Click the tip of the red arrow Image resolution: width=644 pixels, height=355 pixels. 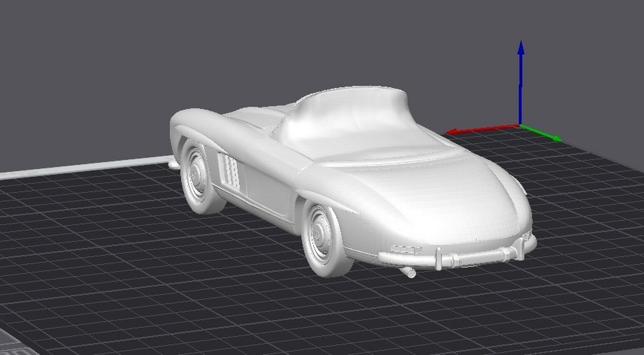click(x=453, y=132)
